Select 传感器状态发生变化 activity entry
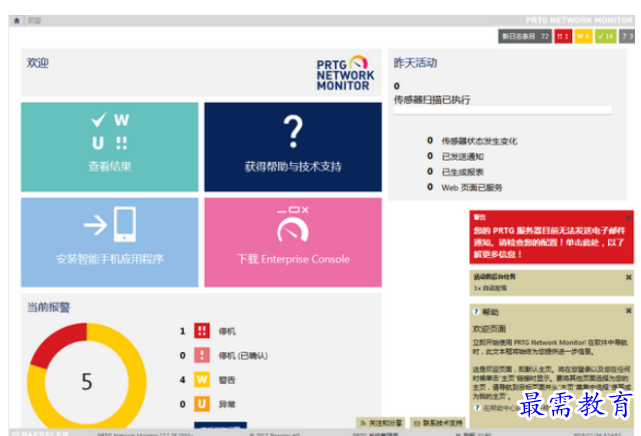The height and width of the screenshot is (436, 641). tap(479, 141)
